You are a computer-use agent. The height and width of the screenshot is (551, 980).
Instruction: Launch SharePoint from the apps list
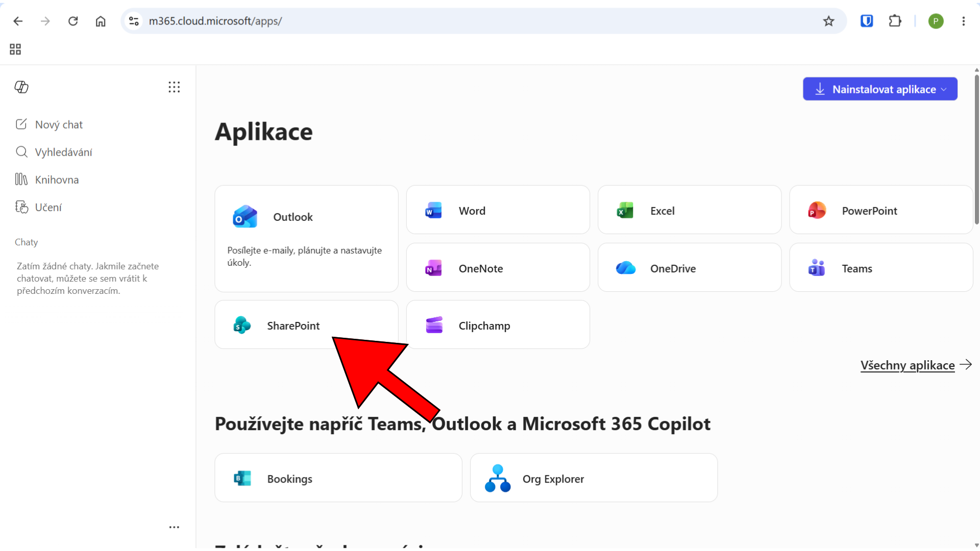[306, 324]
